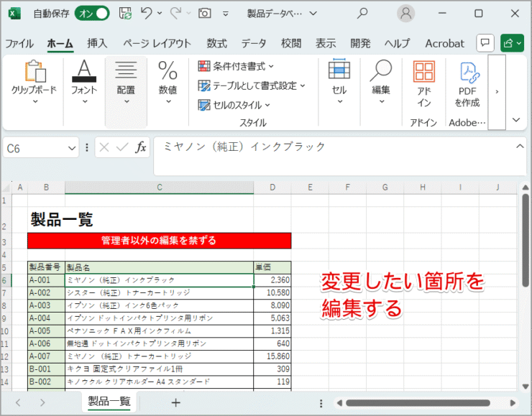Open the 編集 group

pos(381,81)
